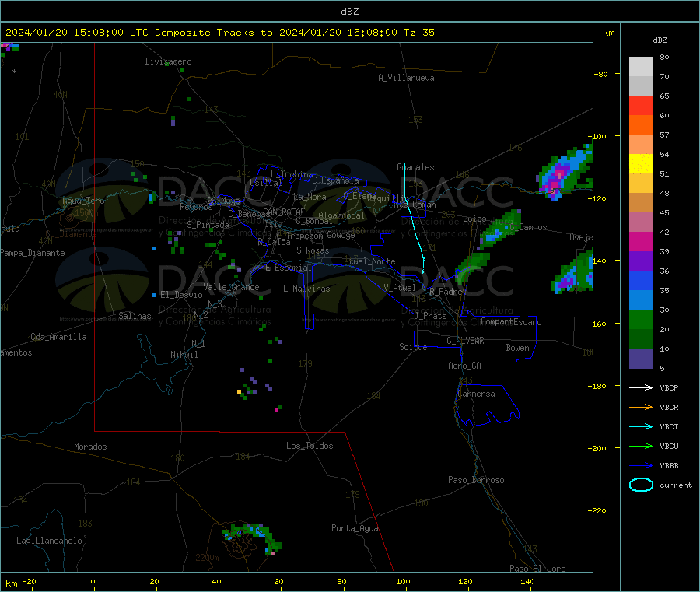The height and width of the screenshot is (592, 700).
Task: Click the Paso_Barroso map label
Action: (x=476, y=480)
